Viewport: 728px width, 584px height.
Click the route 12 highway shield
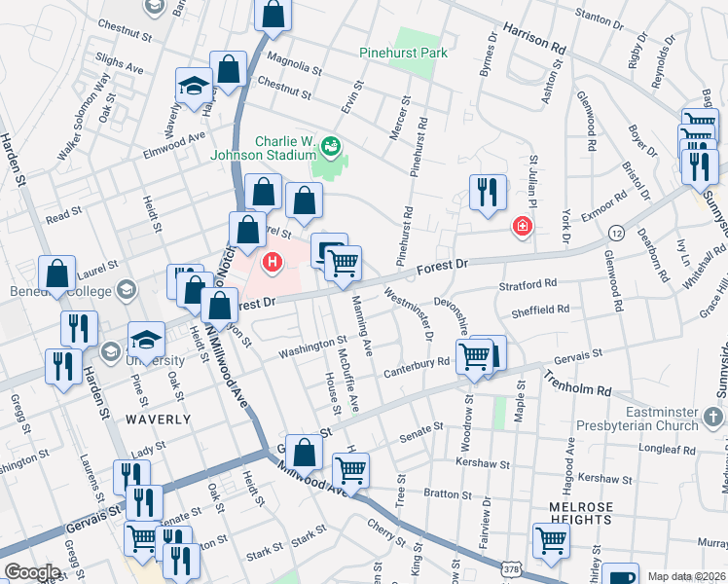pyautogui.click(x=616, y=233)
